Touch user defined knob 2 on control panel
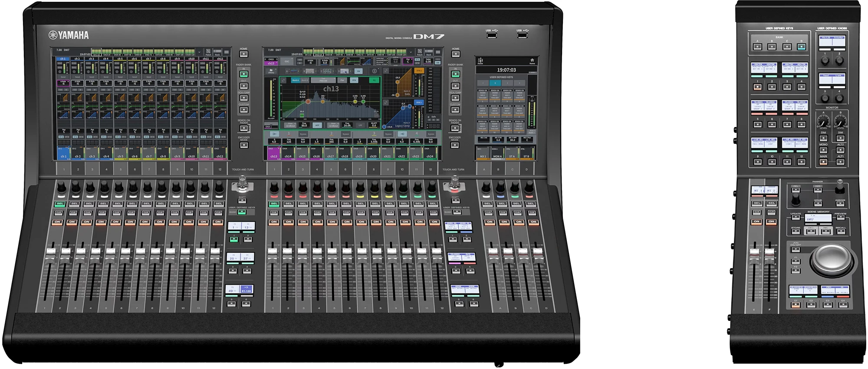Image resolution: width=868 pixels, height=369 pixels. coord(839,60)
